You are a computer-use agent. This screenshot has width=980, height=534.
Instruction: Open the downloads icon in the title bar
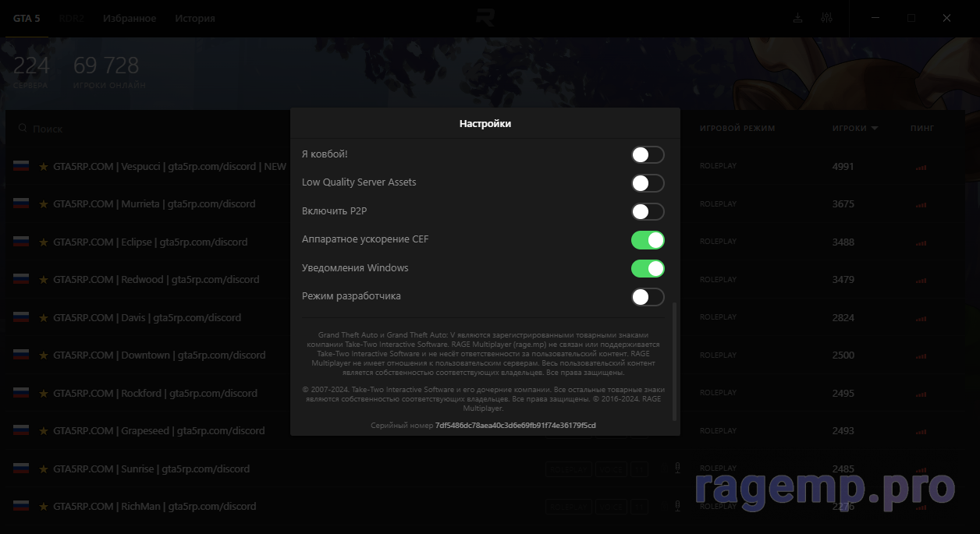click(x=797, y=18)
